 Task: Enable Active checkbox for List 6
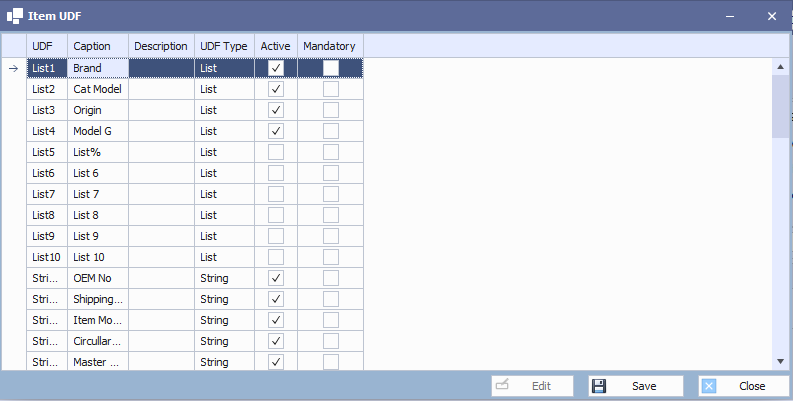[276, 173]
